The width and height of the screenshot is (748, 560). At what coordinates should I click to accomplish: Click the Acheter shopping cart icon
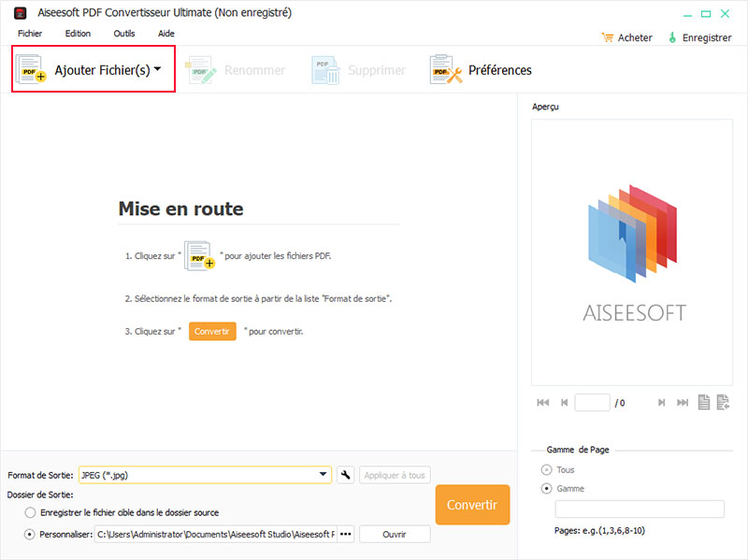(x=607, y=37)
